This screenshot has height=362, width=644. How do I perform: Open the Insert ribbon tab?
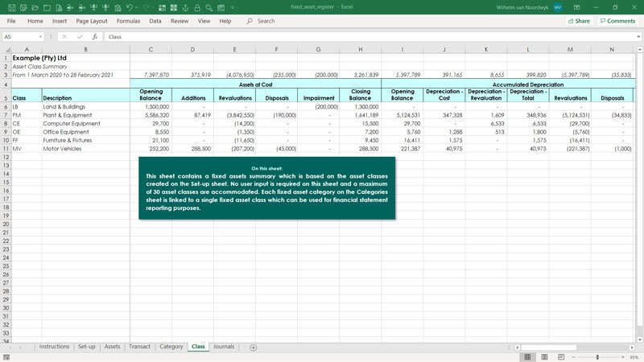pos(60,21)
